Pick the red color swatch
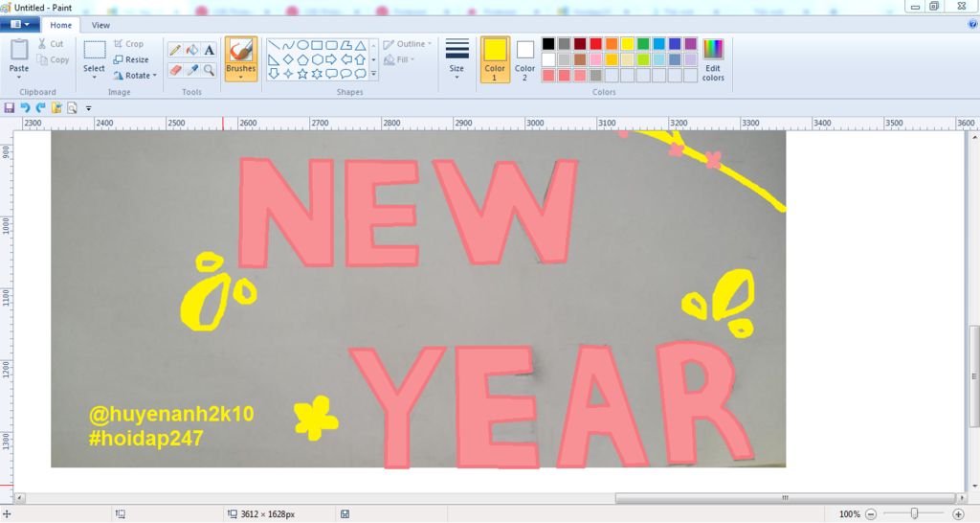Screen dimensions: 980x523 [595, 44]
